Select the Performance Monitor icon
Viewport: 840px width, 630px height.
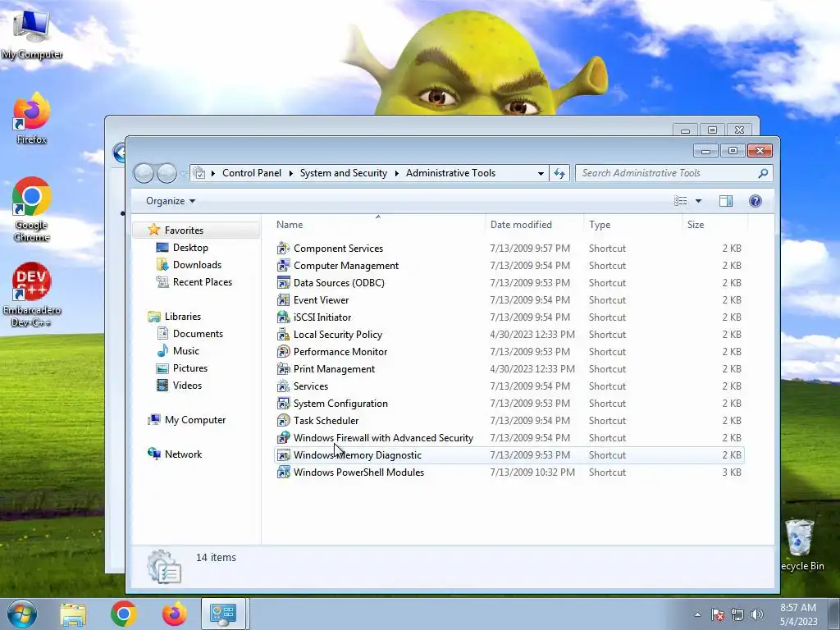(x=283, y=352)
